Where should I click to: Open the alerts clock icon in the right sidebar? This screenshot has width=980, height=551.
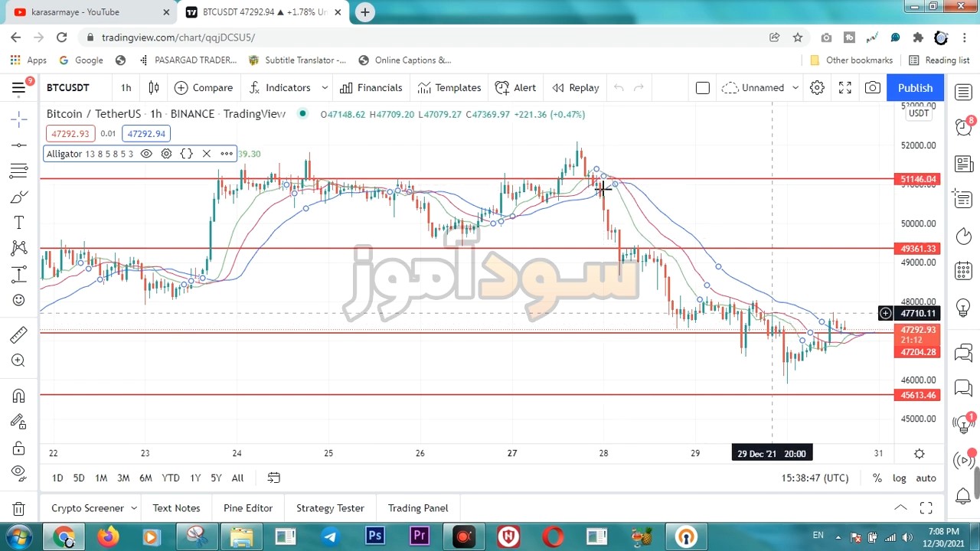pos(963,127)
